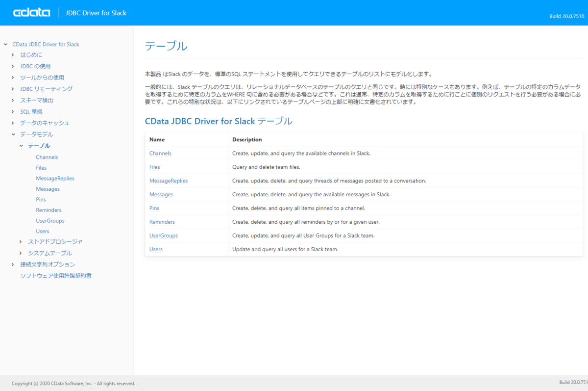The image size is (588, 391).
Task: Open データのキャッシュ in the sidebar
Action: tap(45, 123)
